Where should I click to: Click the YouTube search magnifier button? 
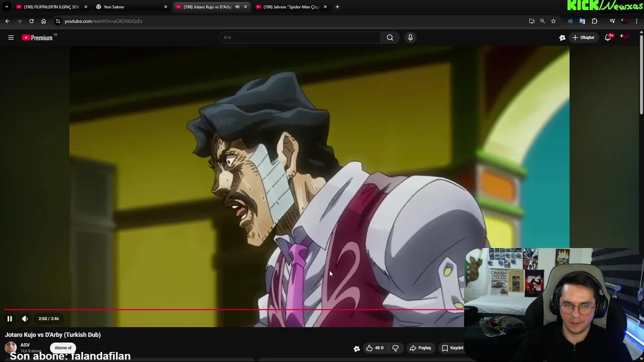tap(390, 37)
